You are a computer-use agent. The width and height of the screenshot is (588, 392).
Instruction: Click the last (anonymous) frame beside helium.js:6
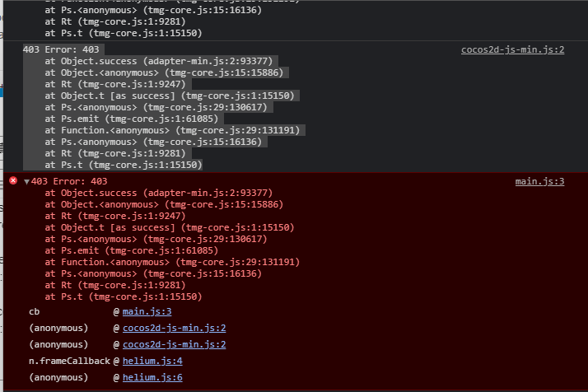pos(58,377)
